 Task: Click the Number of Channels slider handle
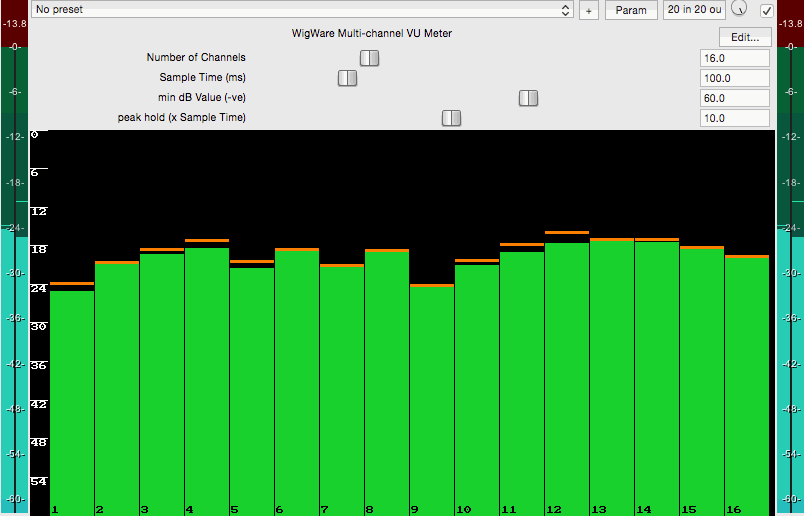pyautogui.click(x=369, y=58)
